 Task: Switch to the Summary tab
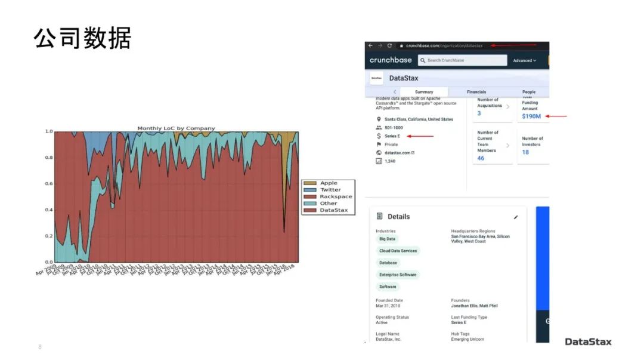click(424, 92)
